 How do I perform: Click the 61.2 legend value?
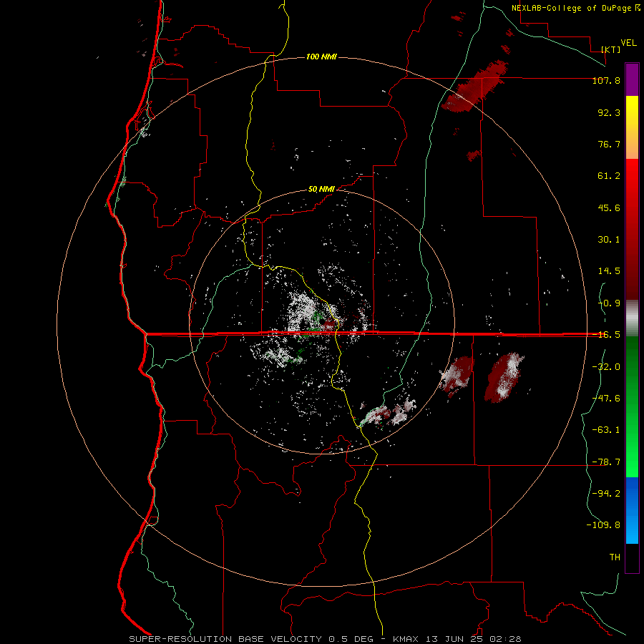609,176
